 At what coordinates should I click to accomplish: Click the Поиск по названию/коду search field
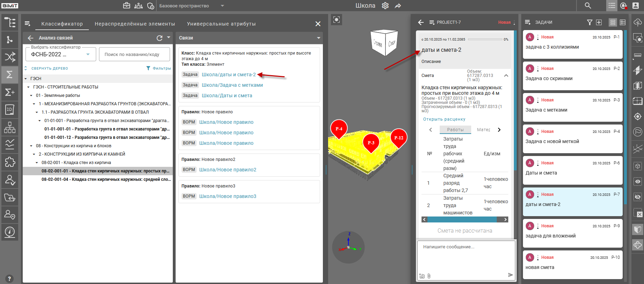[134, 54]
